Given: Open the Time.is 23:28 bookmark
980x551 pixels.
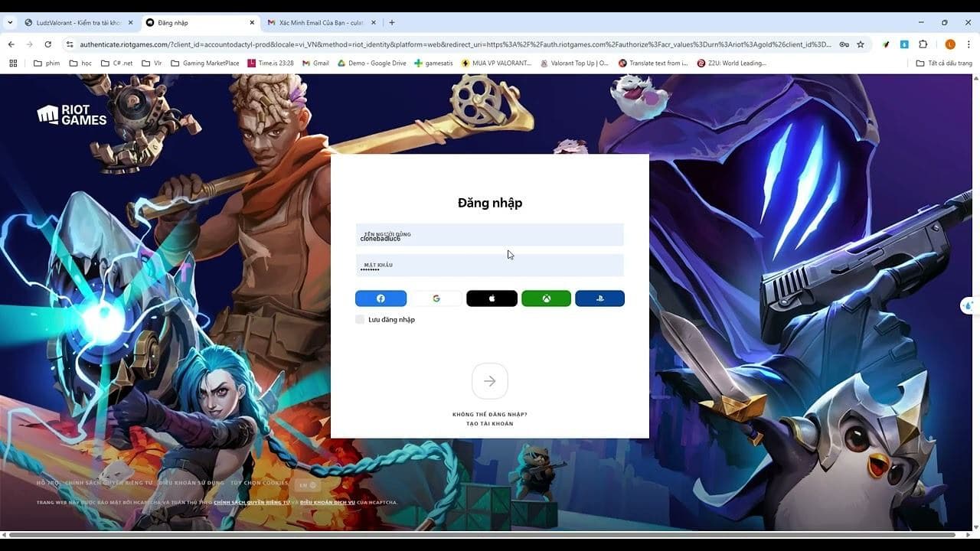Looking at the screenshot, I should [x=271, y=64].
